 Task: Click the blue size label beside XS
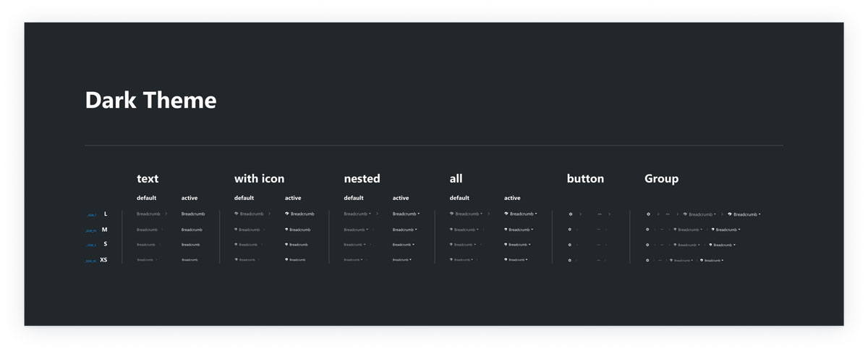(90, 261)
